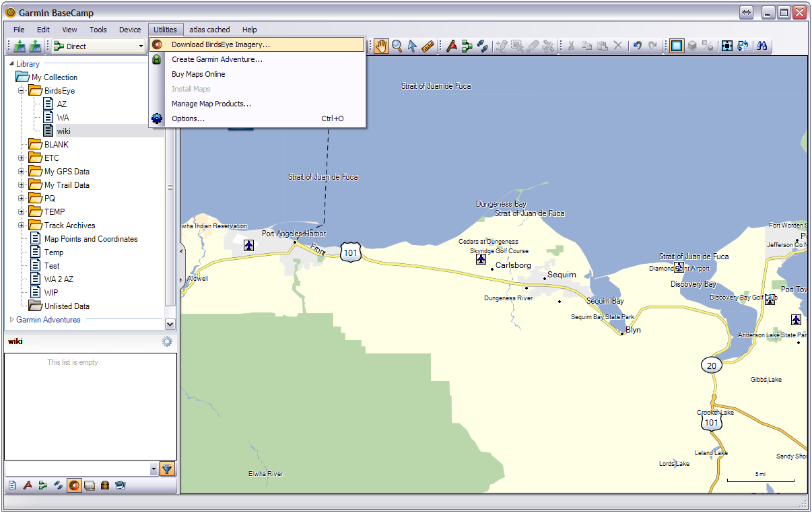Switch to 2D map view
This screenshot has width=812, height=513.
click(677, 46)
